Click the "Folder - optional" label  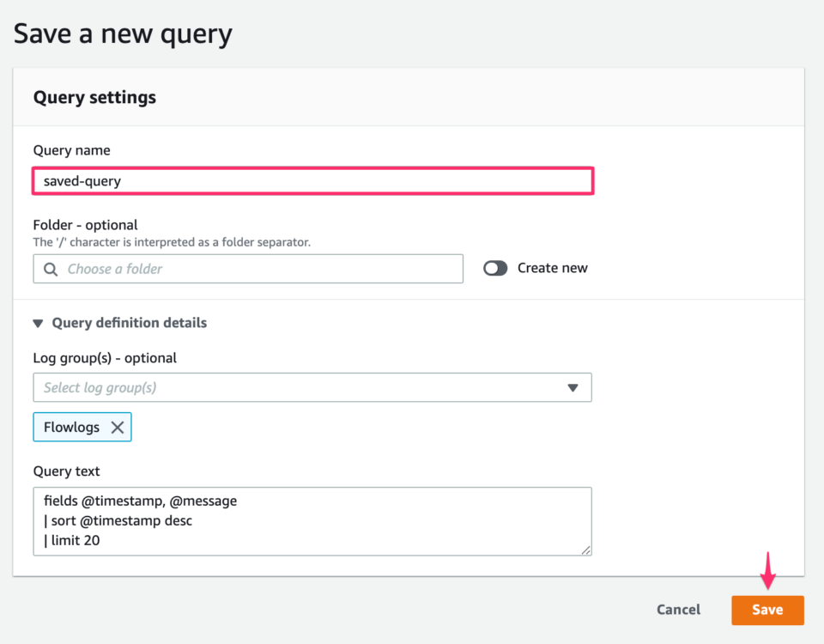tap(85, 225)
